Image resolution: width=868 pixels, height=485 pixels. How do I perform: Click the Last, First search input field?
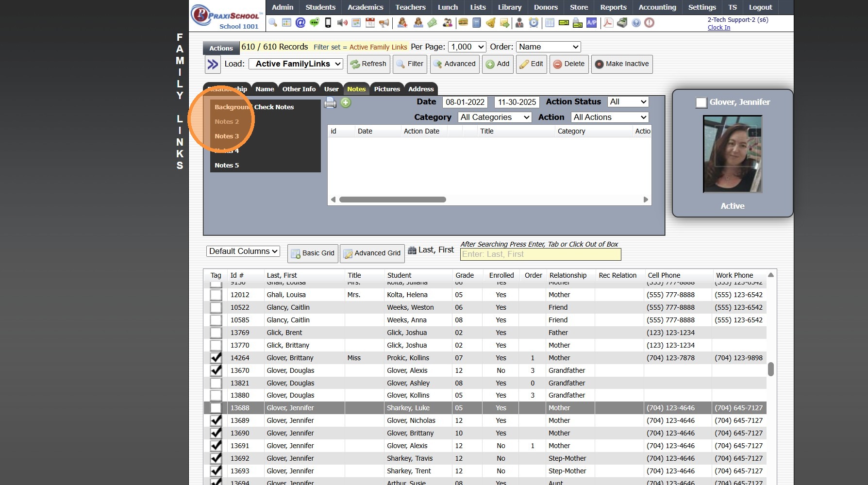pyautogui.click(x=540, y=254)
